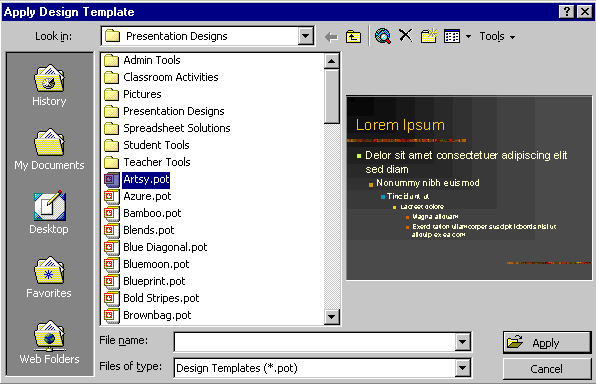Click the Apply button
Screen dimensions: 596x384
pyautogui.click(x=547, y=343)
